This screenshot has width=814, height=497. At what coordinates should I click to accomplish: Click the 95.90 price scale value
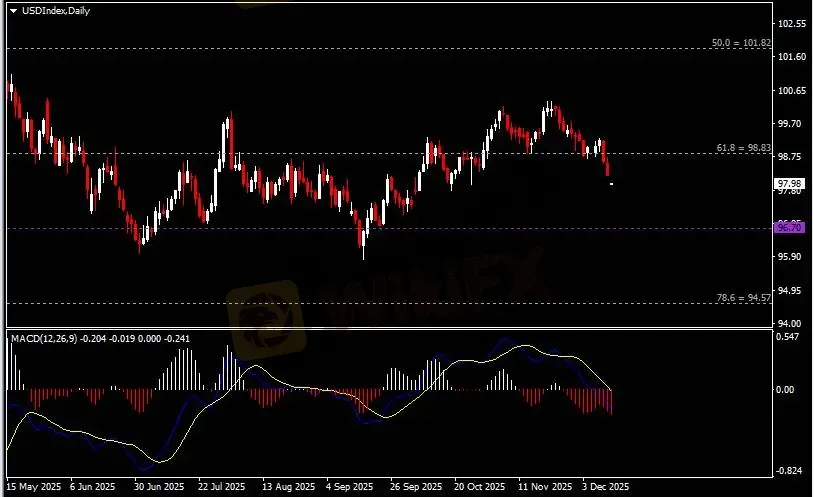coord(790,257)
